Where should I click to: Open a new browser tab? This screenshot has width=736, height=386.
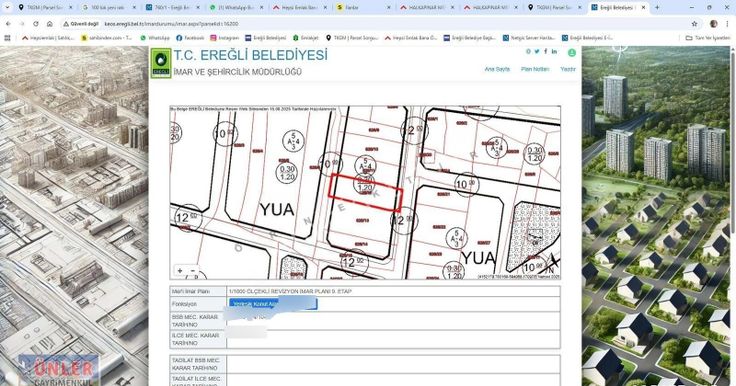[x=657, y=8]
